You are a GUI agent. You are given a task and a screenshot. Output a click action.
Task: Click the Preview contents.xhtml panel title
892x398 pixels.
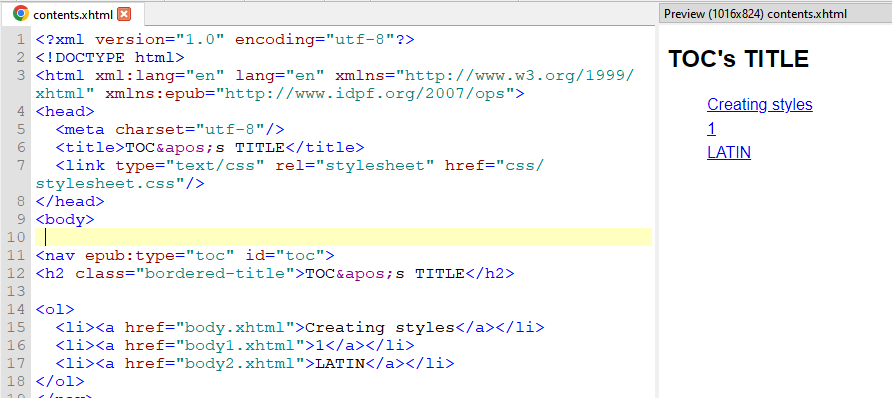[x=755, y=14]
